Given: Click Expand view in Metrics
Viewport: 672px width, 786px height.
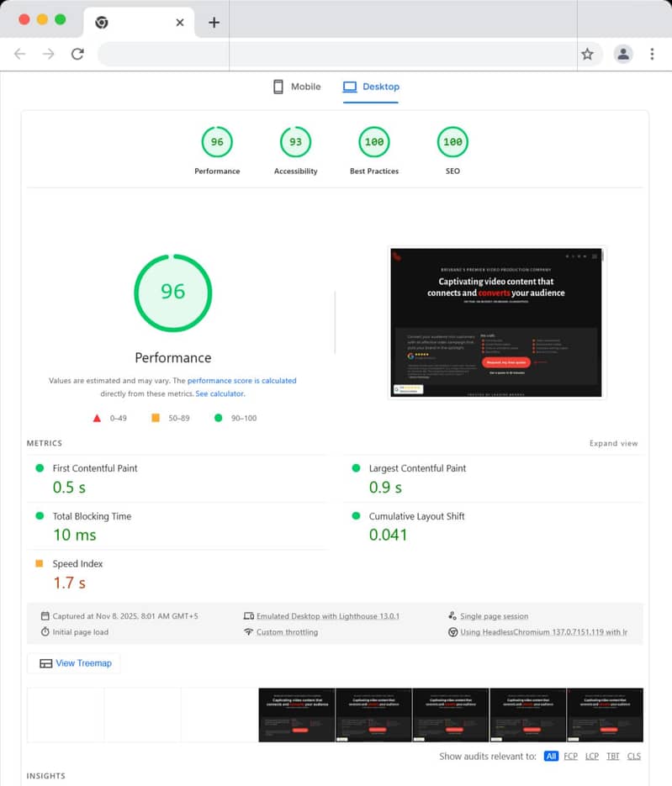Looking at the screenshot, I should [613, 443].
